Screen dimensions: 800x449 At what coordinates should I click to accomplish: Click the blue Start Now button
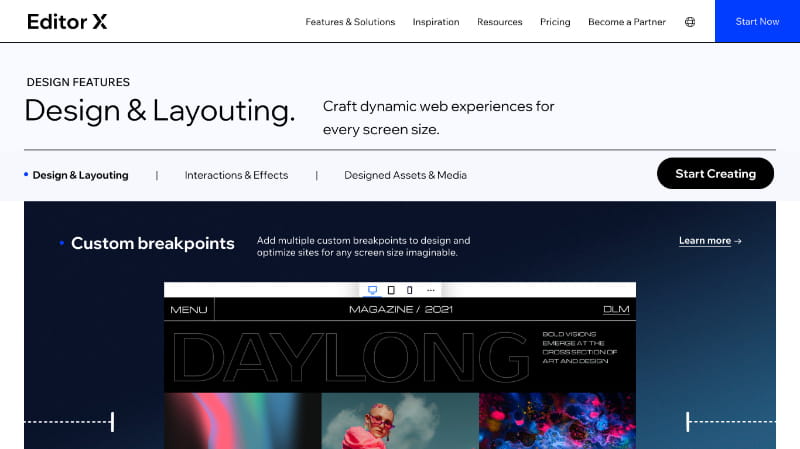[757, 21]
